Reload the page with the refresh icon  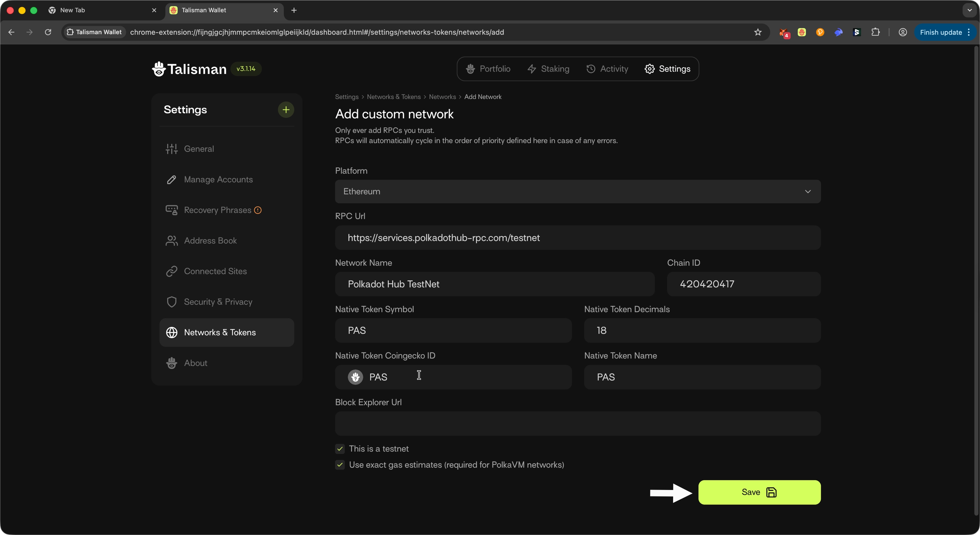tap(48, 32)
